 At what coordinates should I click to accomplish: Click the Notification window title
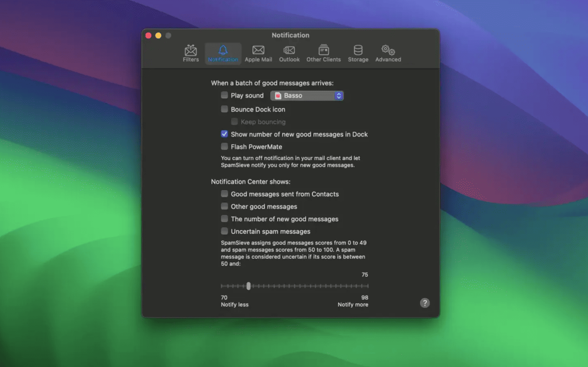pyautogui.click(x=291, y=35)
